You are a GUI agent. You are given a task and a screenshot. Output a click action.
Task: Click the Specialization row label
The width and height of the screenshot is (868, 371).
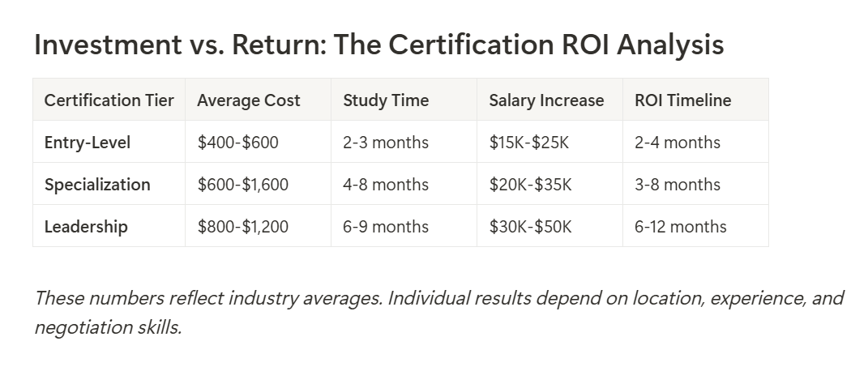pos(97,185)
